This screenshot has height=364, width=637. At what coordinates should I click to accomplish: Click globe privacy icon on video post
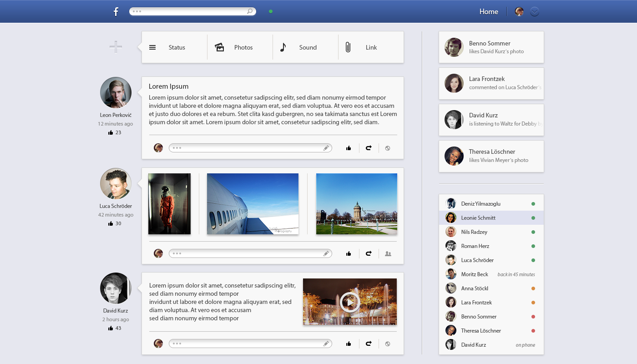[388, 344]
